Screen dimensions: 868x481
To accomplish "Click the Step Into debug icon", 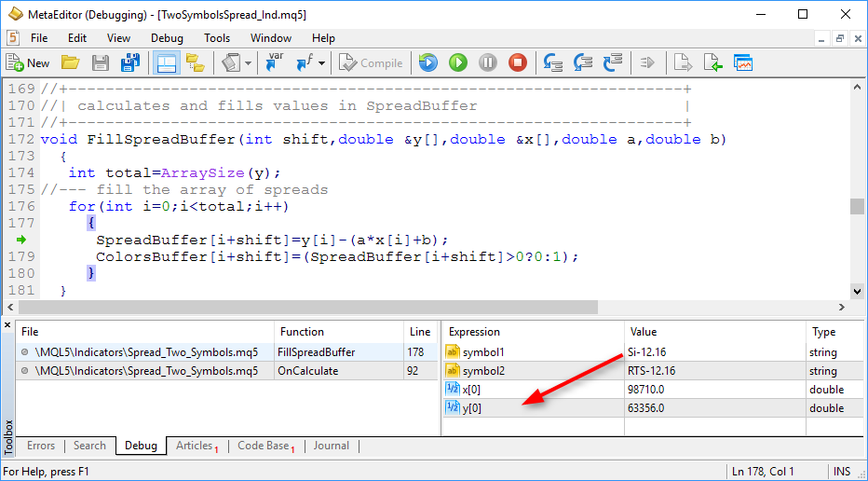I will 553,63.
